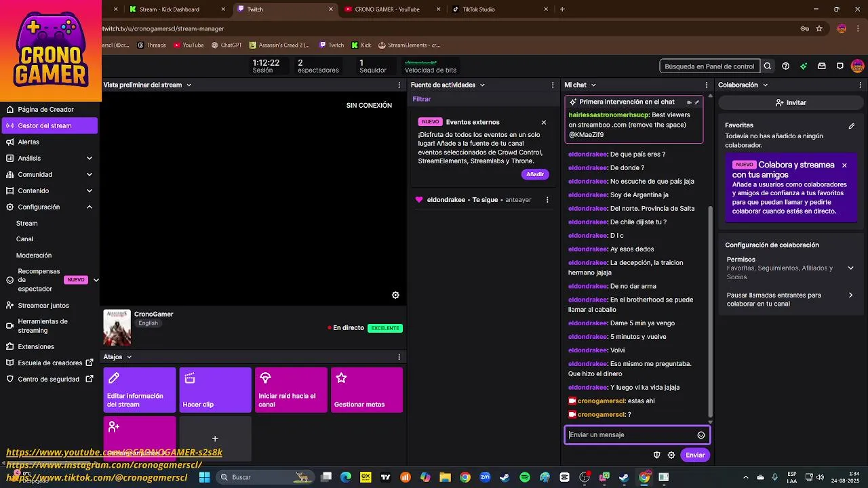Open Moderación settings in sidebar
Screen dimensions: 868x488
point(34,256)
